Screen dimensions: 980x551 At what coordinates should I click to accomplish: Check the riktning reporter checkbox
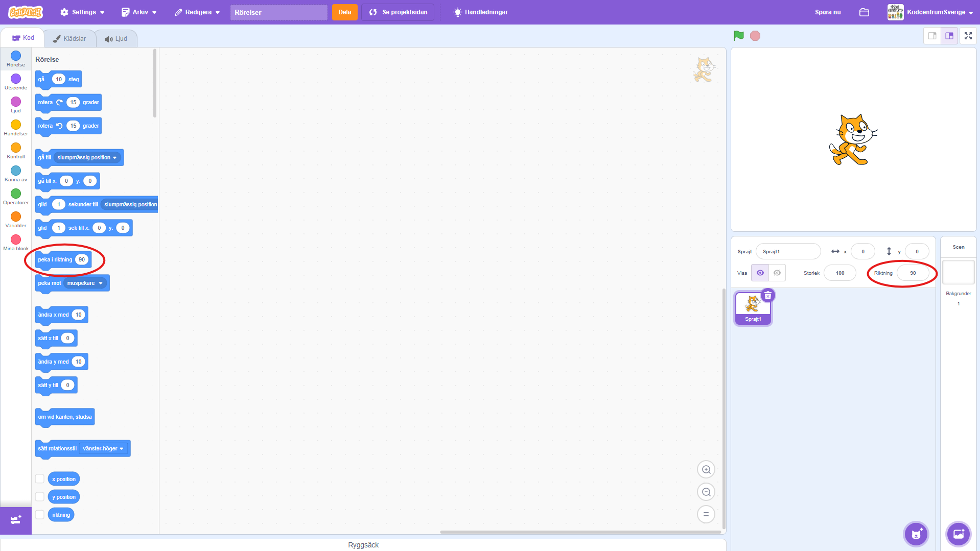point(39,515)
